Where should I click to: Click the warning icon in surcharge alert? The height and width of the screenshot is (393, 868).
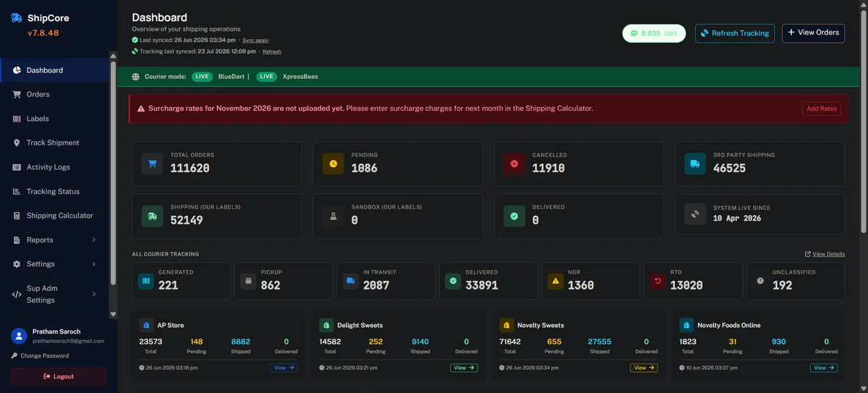pos(141,109)
